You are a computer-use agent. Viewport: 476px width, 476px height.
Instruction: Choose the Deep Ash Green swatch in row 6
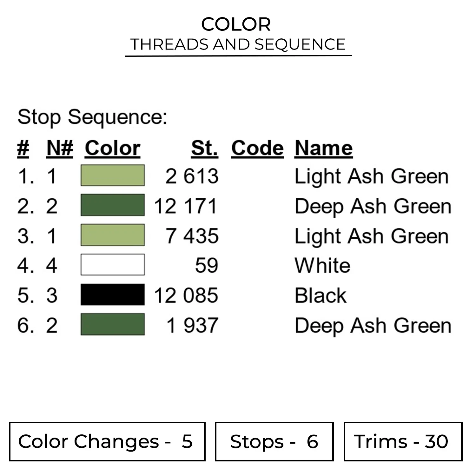pos(113,324)
